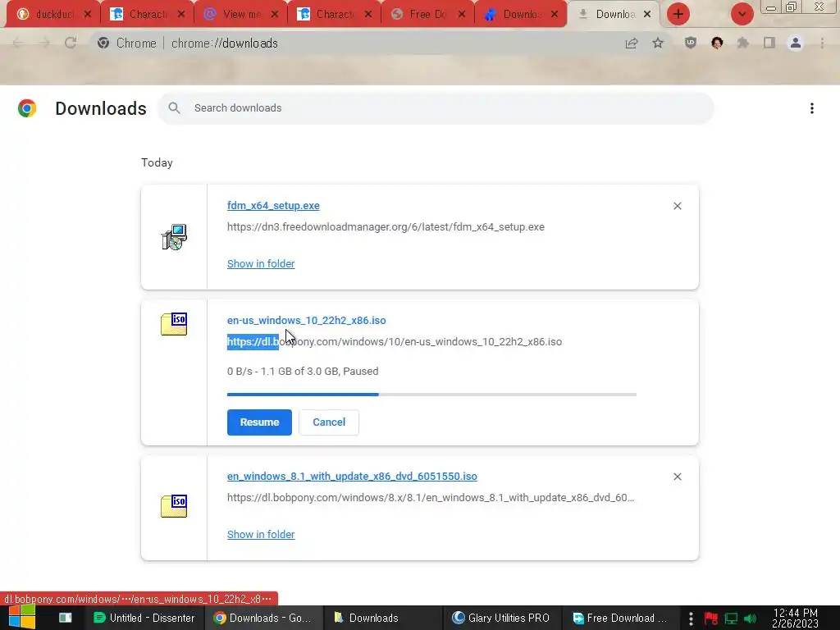The height and width of the screenshot is (630, 840).
Task: Share this page icon in address bar
Action: coord(632,43)
